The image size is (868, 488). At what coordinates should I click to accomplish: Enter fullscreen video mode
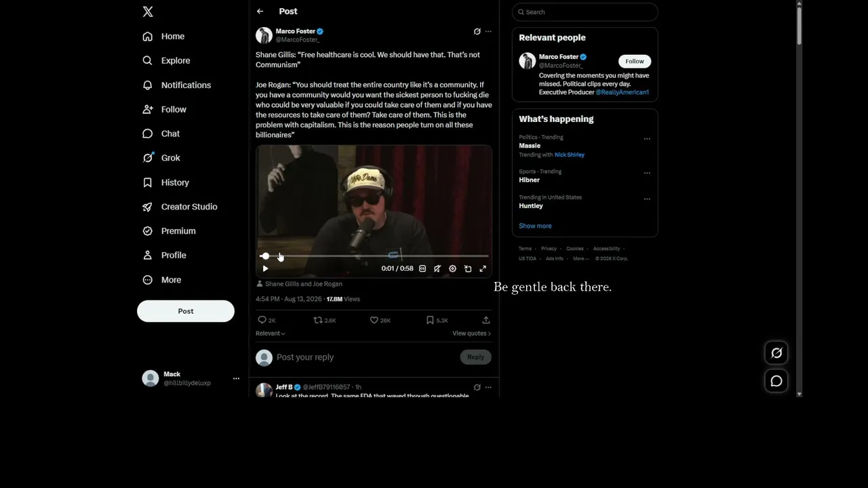(x=483, y=269)
